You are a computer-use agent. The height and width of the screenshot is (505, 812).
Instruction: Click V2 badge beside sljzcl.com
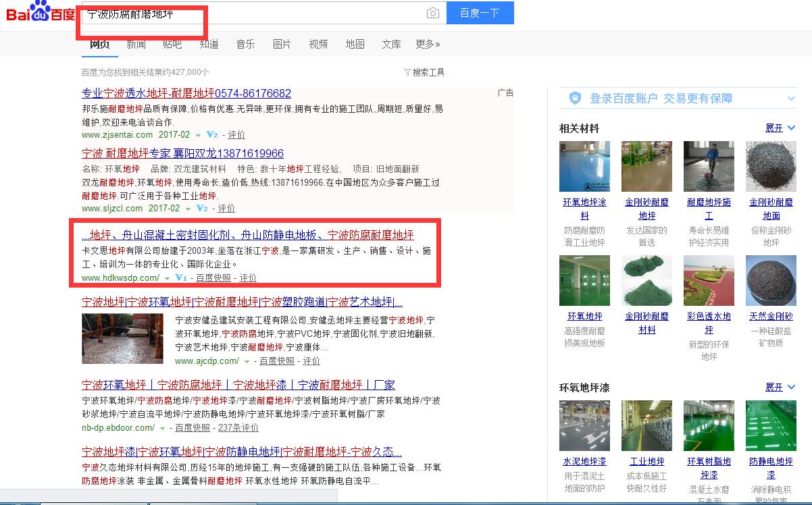[202, 208]
